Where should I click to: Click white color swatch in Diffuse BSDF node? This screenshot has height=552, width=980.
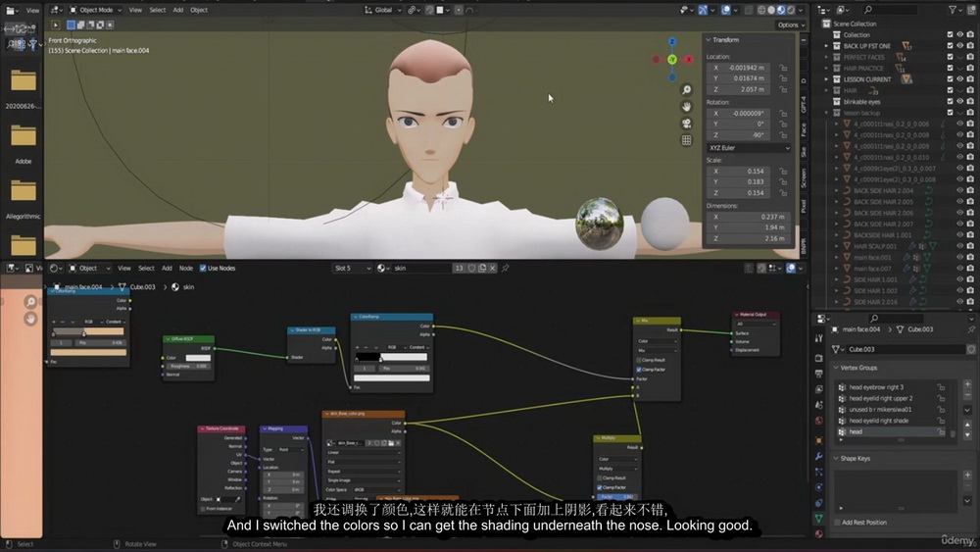coord(198,358)
